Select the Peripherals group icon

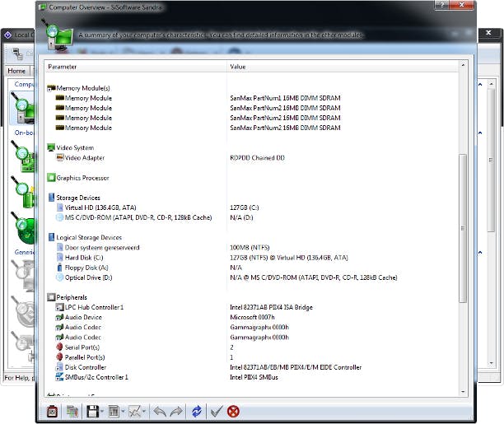51,297
